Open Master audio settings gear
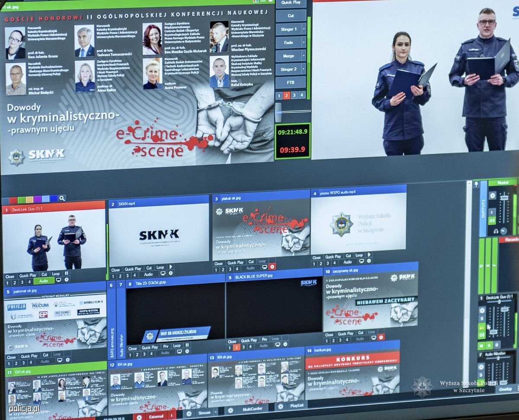 [493, 195]
